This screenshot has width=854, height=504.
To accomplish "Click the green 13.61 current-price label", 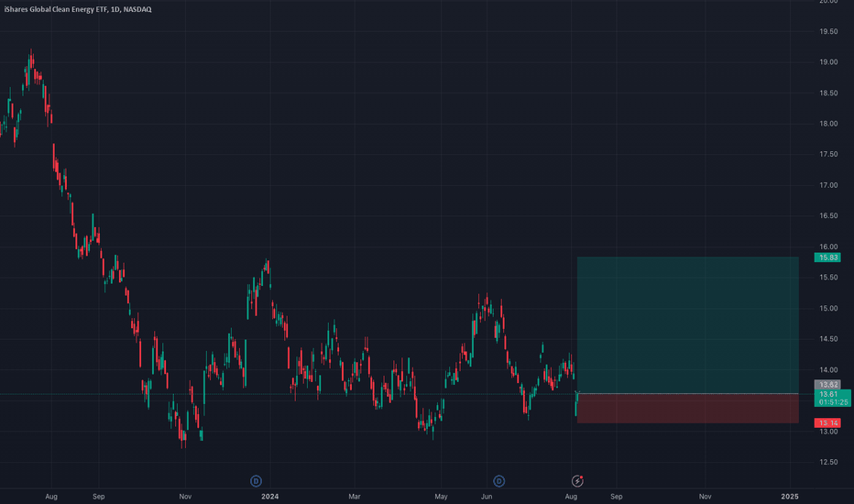I will click(x=833, y=398).
